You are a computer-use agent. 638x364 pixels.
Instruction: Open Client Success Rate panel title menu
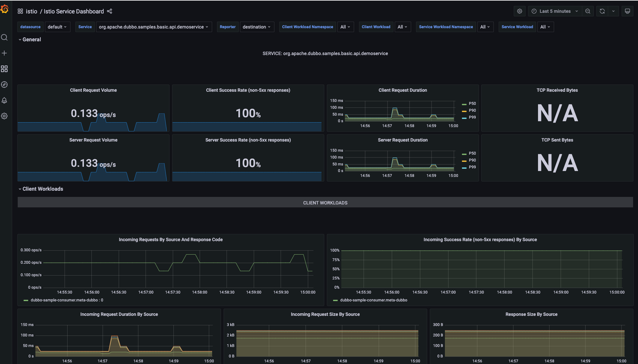(x=248, y=90)
